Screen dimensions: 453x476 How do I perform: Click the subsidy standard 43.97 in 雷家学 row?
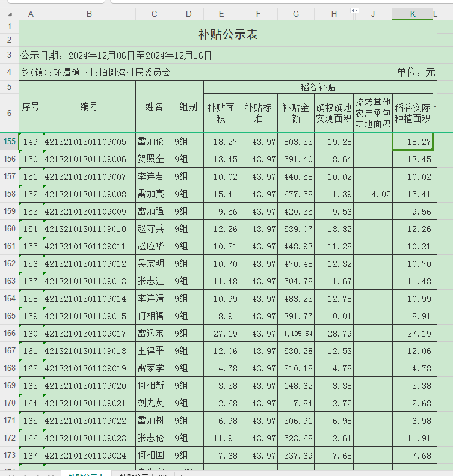(258, 368)
